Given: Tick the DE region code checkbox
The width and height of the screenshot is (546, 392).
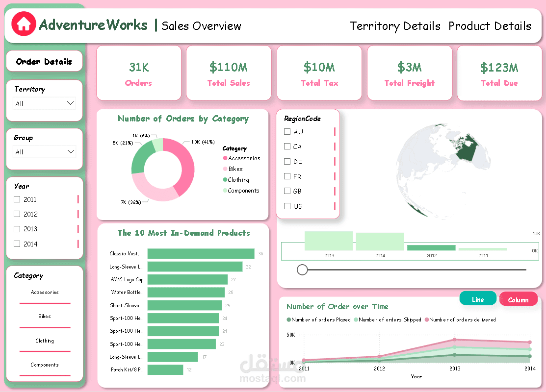Looking at the screenshot, I should 287,161.
